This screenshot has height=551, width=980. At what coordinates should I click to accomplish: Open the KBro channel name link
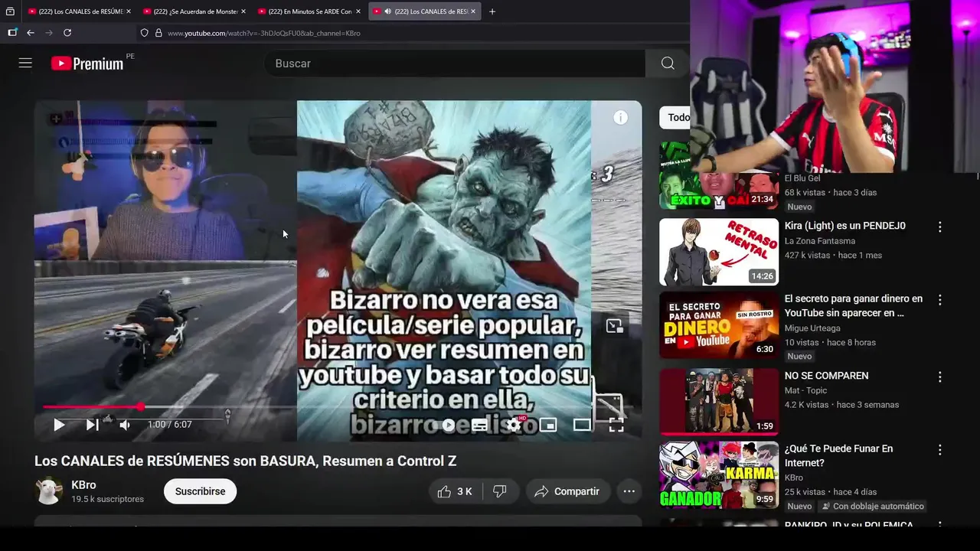pos(83,485)
